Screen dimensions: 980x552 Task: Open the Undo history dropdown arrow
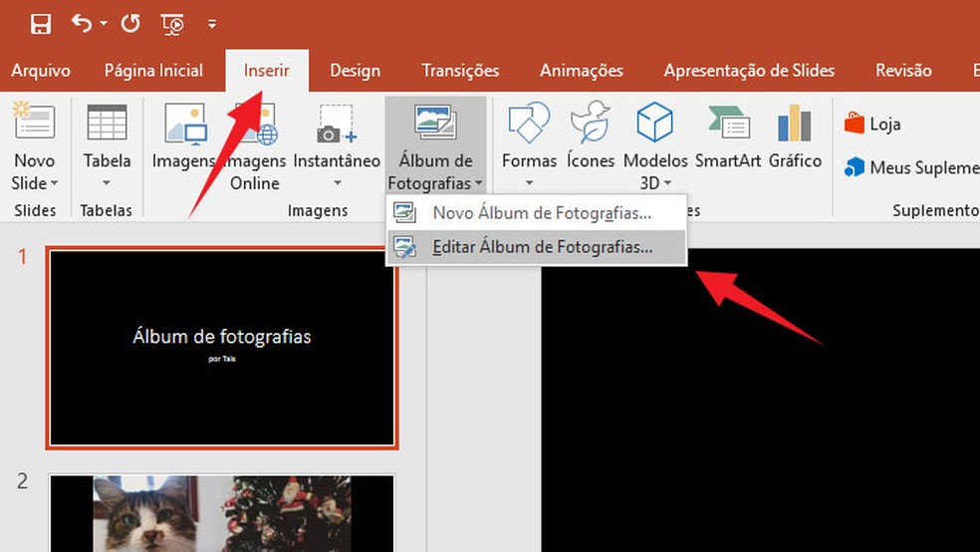pyautogui.click(x=104, y=24)
